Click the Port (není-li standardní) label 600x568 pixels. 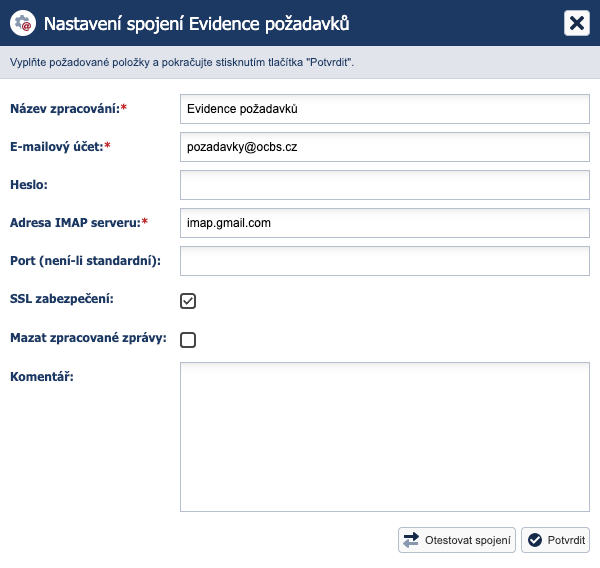click(85, 261)
